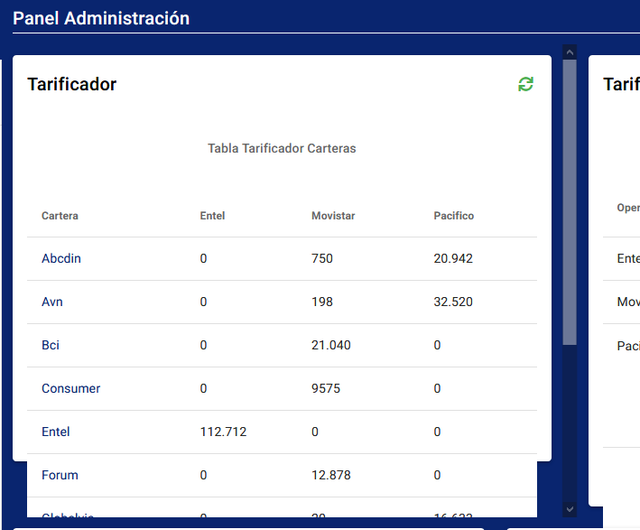Click the scrollbar down arrow

tap(570, 509)
